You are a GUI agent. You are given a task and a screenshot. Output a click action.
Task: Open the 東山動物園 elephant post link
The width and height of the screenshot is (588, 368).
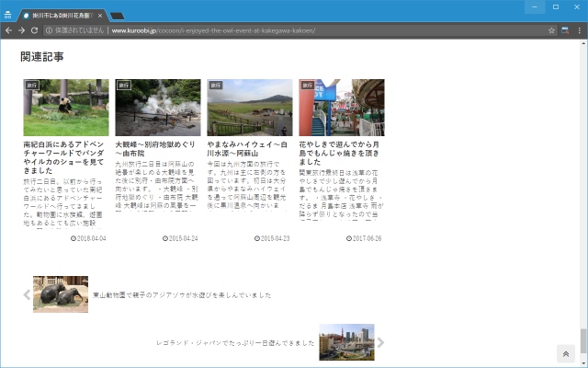pyautogui.click(x=182, y=295)
